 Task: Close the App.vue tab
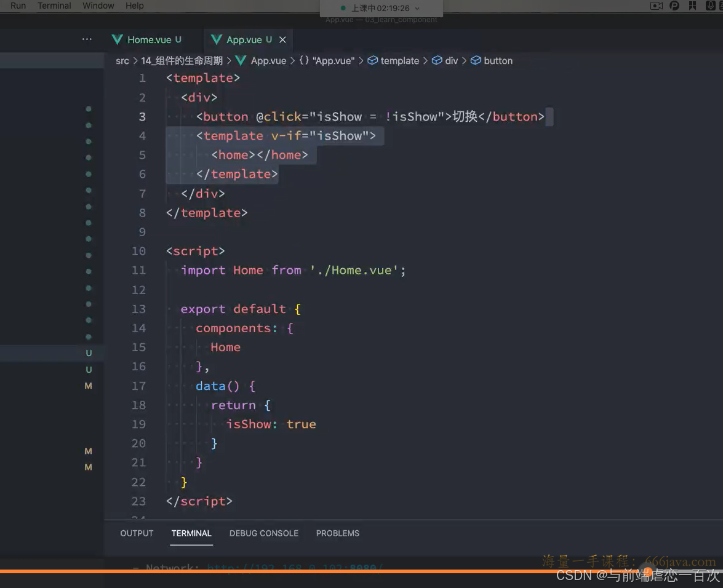(x=282, y=39)
